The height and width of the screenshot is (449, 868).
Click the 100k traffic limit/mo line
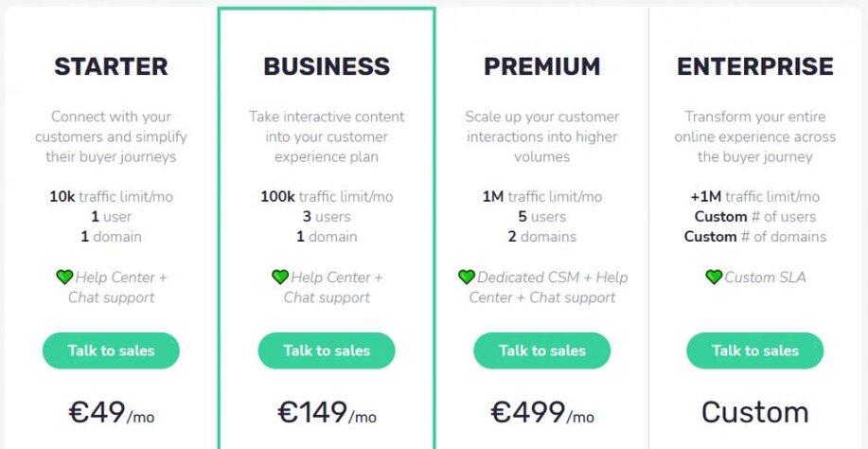tap(327, 197)
